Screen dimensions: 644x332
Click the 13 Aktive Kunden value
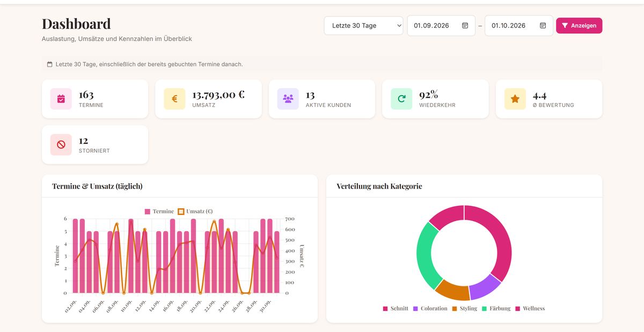(310, 95)
